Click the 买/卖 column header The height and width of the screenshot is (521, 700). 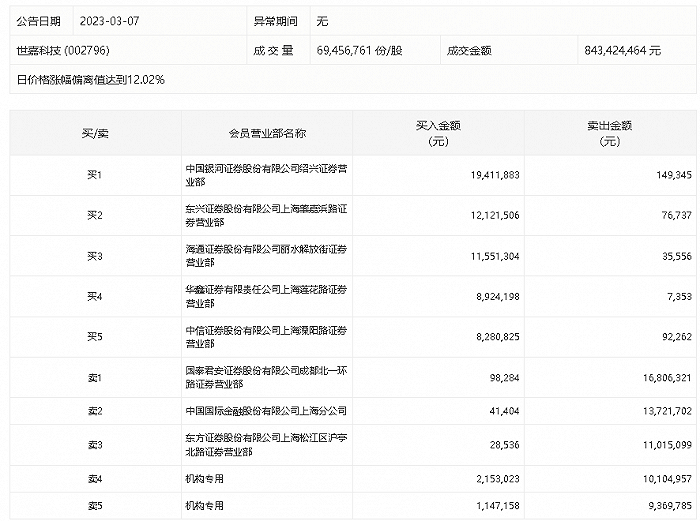pyautogui.click(x=95, y=133)
